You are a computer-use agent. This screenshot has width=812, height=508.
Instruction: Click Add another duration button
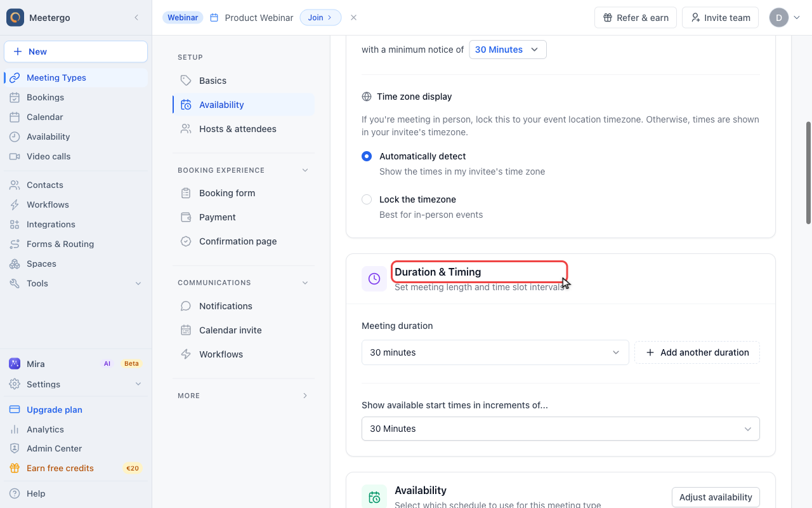(x=697, y=352)
